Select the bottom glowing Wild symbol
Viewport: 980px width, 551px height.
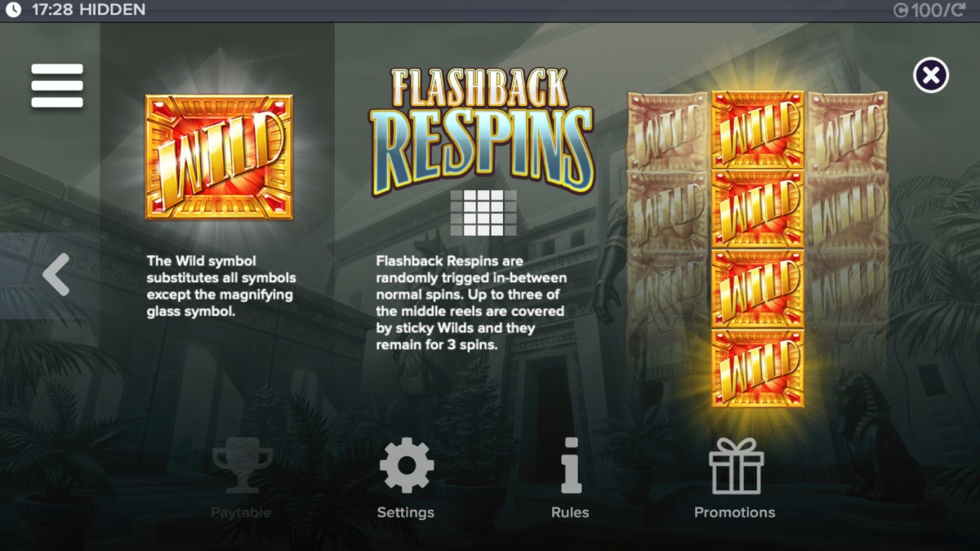click(758, 369)
